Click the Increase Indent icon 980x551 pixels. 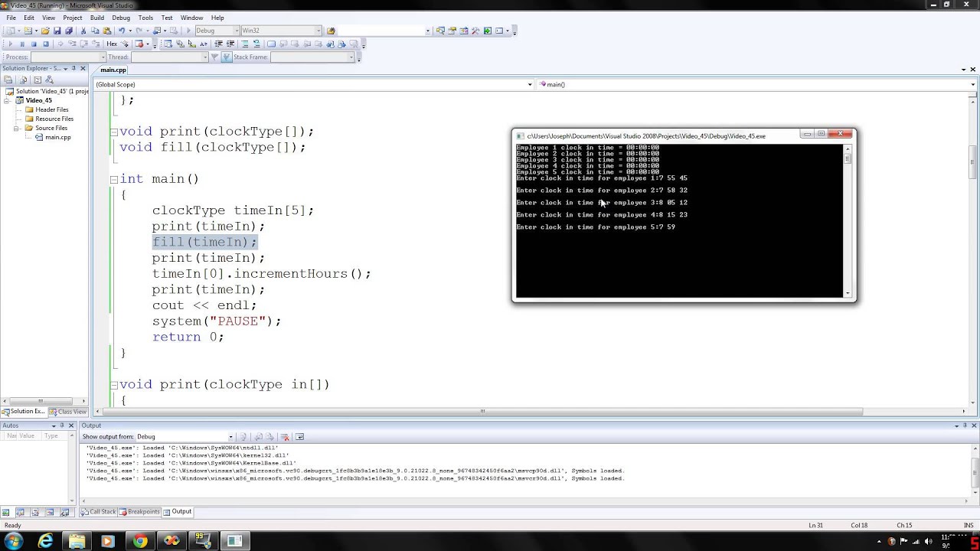click(230, 44)
